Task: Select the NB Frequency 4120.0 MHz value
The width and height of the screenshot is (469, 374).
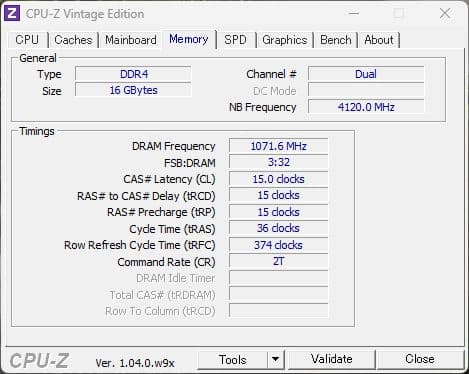Action: pos(366,107)
